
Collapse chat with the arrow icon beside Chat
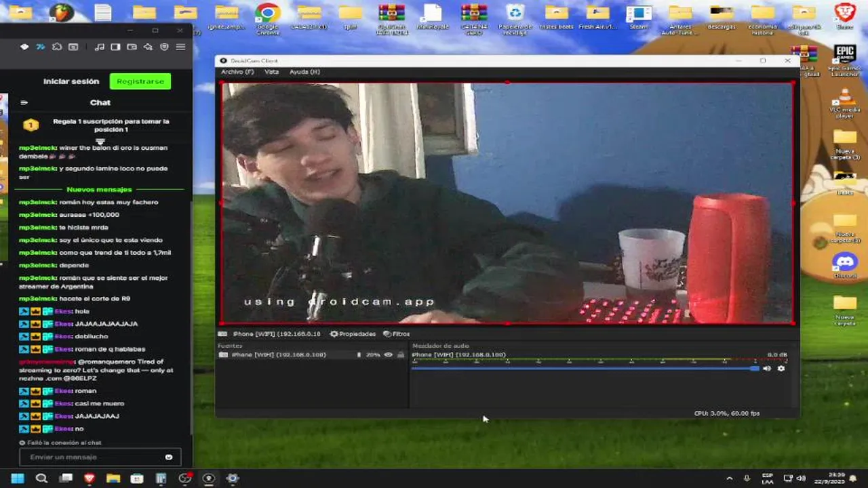24,103
